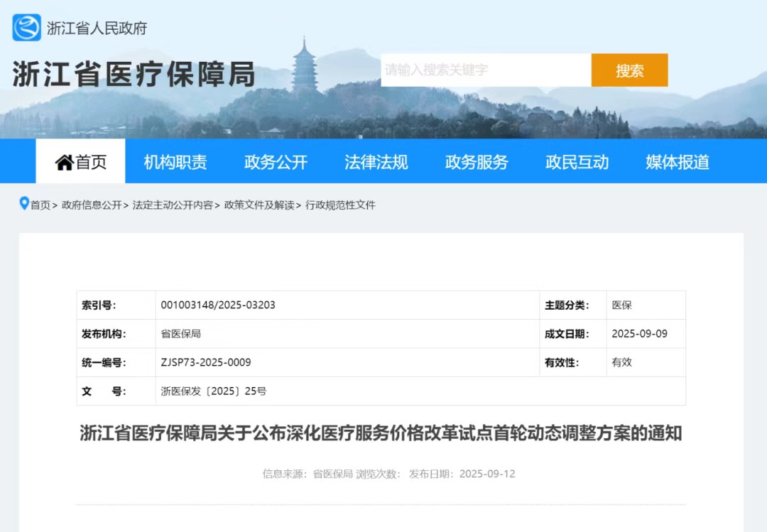
Task: Click the 主题分类 label
Action: [567, 305]
